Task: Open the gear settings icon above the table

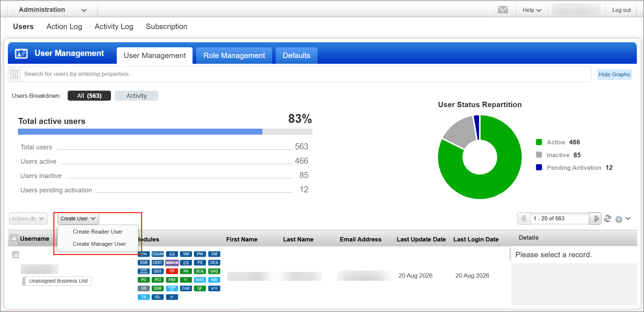Action: 619,219
